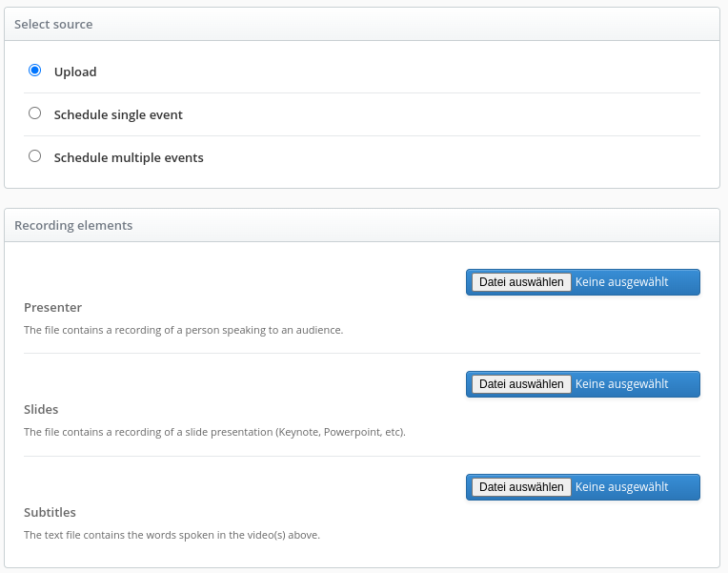Click the Presenter description about person speaking
The width and height of the screenshot is (728, 573).
click(x=183, y=330)
